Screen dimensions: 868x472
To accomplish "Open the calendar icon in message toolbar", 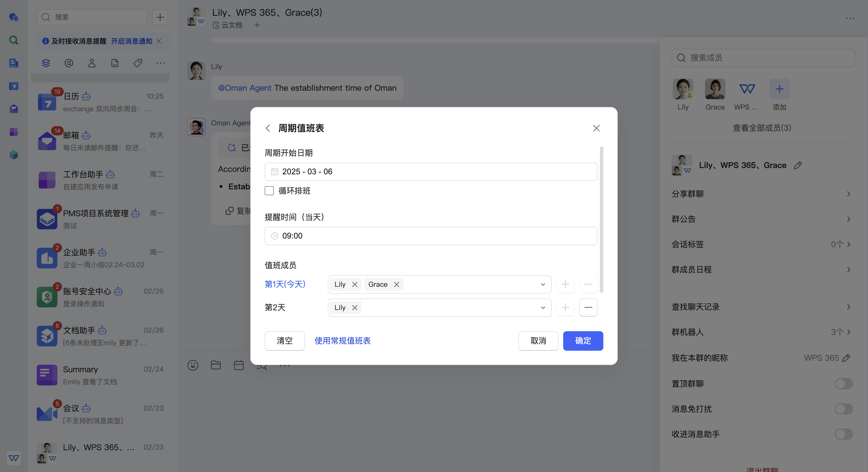I will [239, 366].
